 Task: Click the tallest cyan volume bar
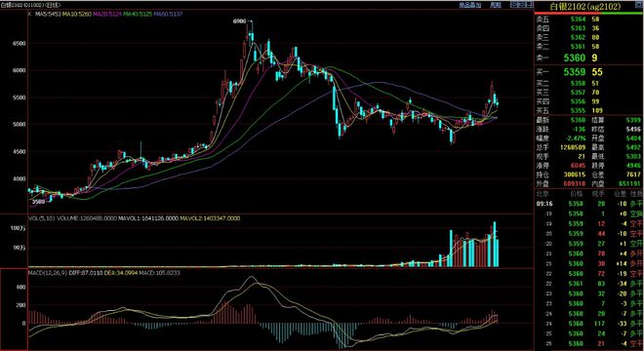(x=495, y=245)
